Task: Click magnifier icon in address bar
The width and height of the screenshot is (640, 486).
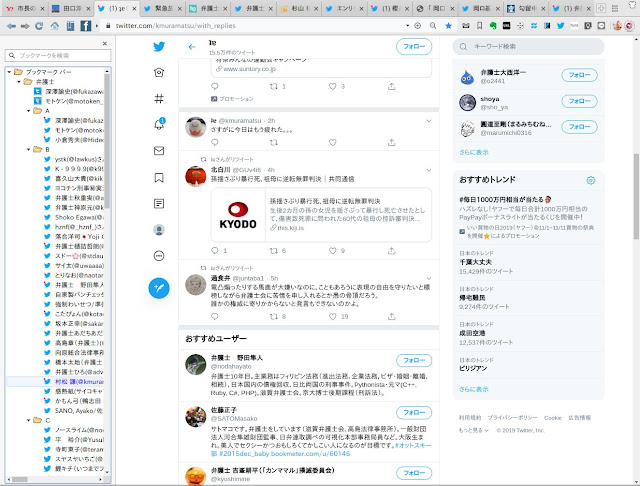Action: [433, 26]
